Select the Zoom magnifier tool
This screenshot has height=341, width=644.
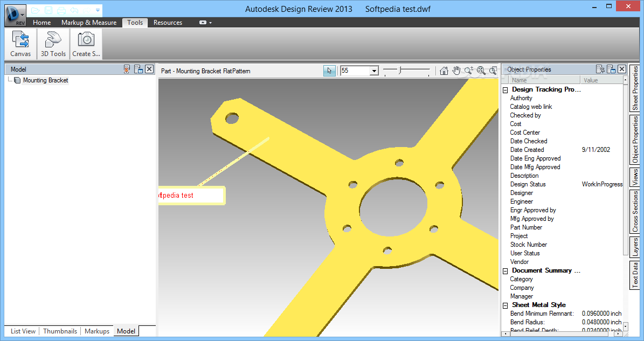(x=469, y=71)
